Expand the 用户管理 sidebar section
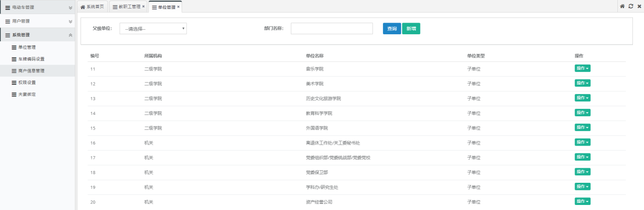Screen dimensions: 644x210 tap(70, 21)
